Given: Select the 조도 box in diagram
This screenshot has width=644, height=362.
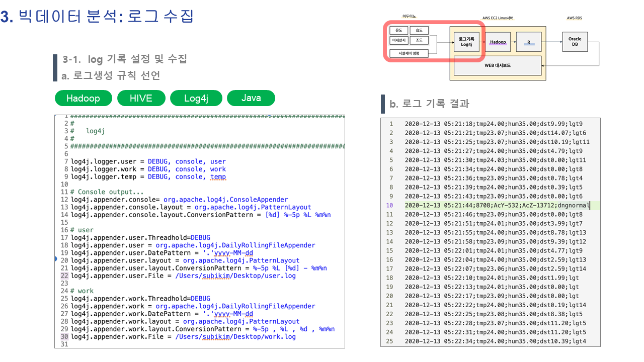Looking at the screenshot, I should click(419, 41).
